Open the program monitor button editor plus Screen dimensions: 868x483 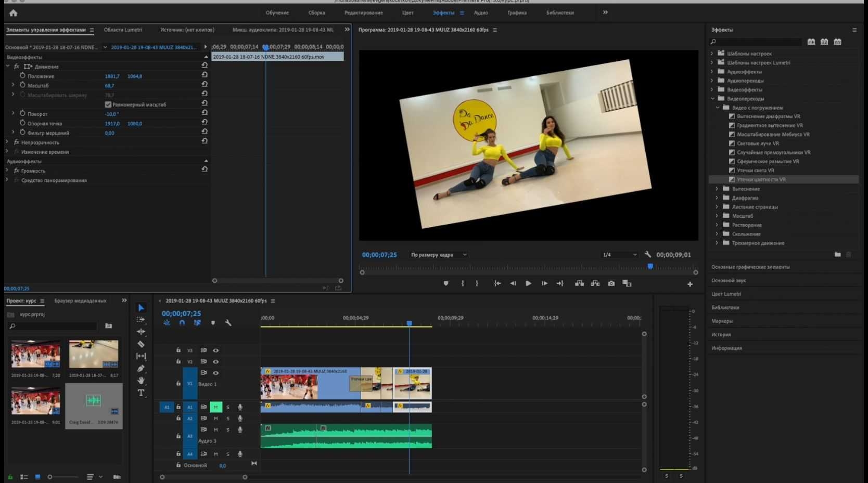690,284
